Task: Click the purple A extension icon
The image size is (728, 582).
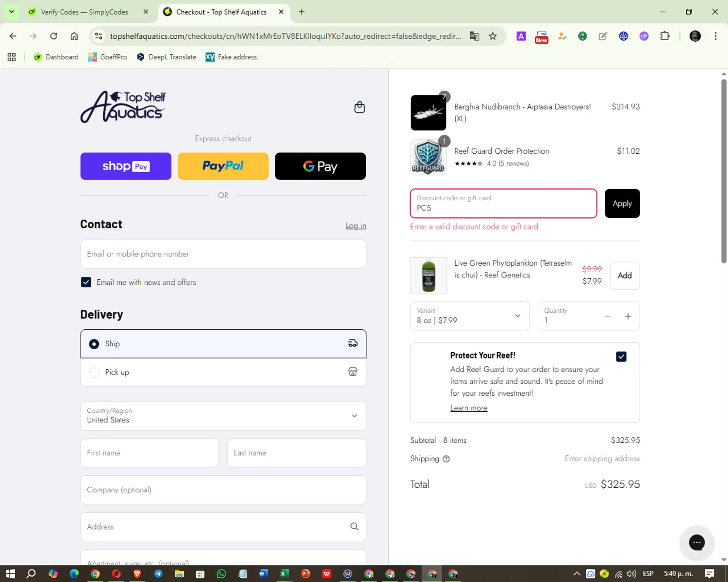Action: 521,36
